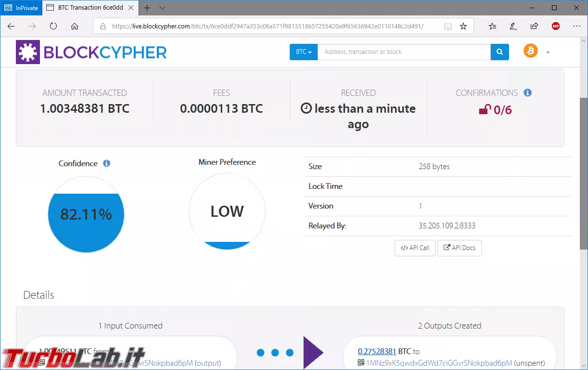Click the browser Forward arrow

pos(32,26)
